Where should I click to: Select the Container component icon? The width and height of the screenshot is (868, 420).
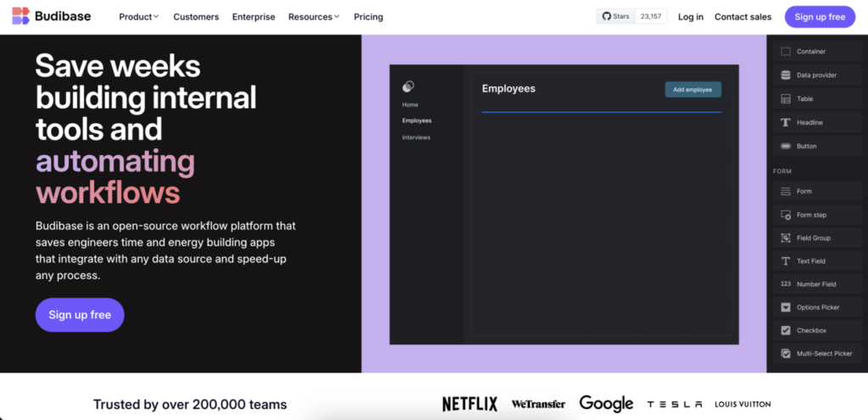tap(786, 52)
